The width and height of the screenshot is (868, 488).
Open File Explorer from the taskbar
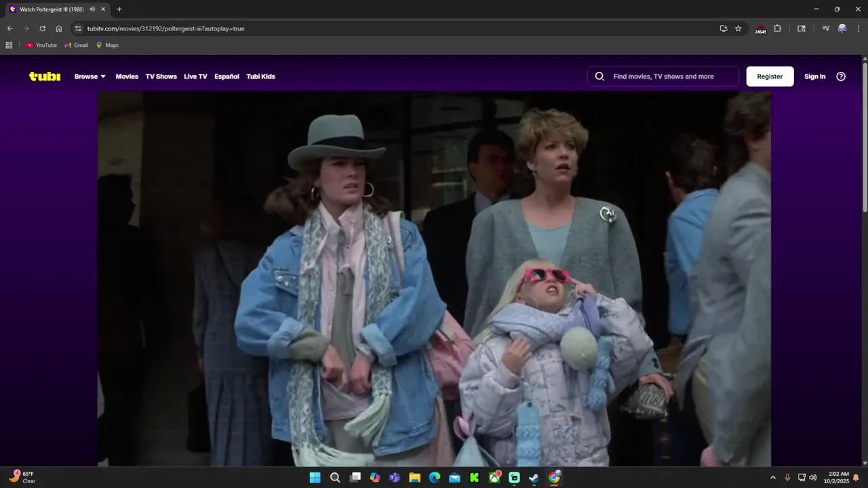(414, 477)
